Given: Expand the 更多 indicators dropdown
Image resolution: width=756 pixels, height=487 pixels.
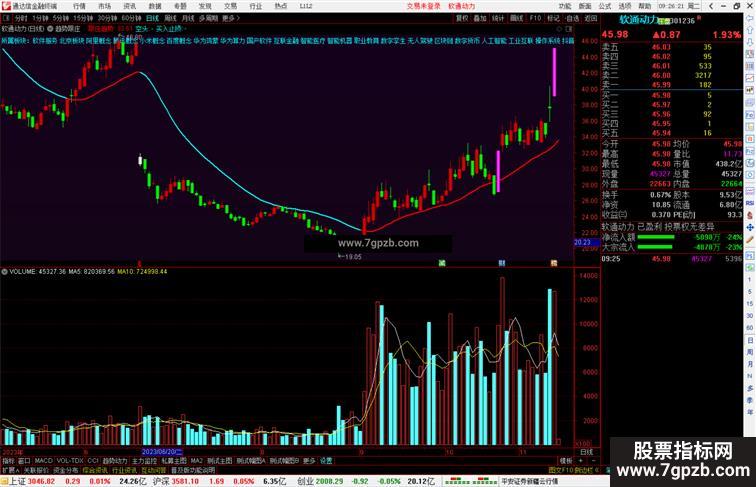Looking at the screenshot, I should [x=309, y=461].
